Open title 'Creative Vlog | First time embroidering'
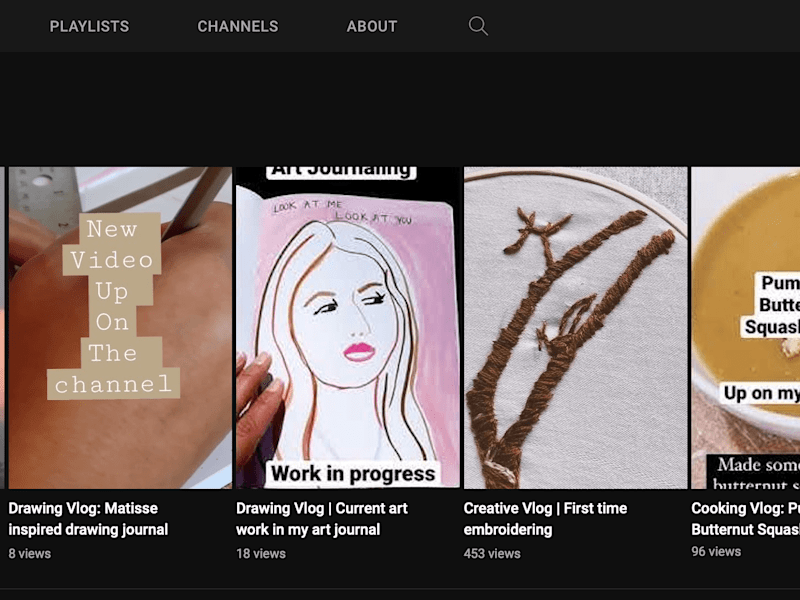 545,519
